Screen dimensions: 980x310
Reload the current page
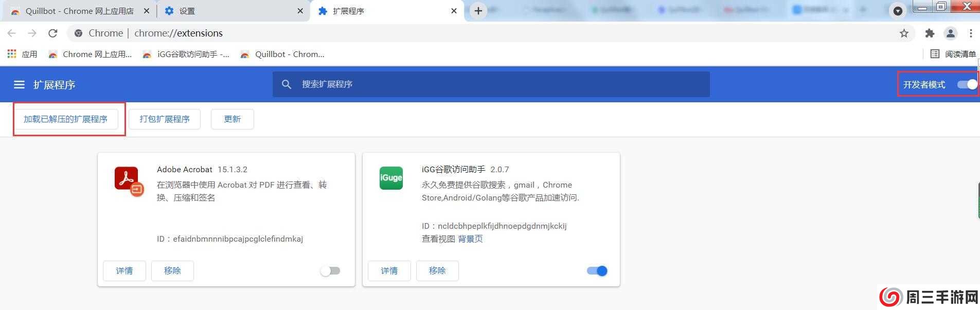click(x=52, y=33)
